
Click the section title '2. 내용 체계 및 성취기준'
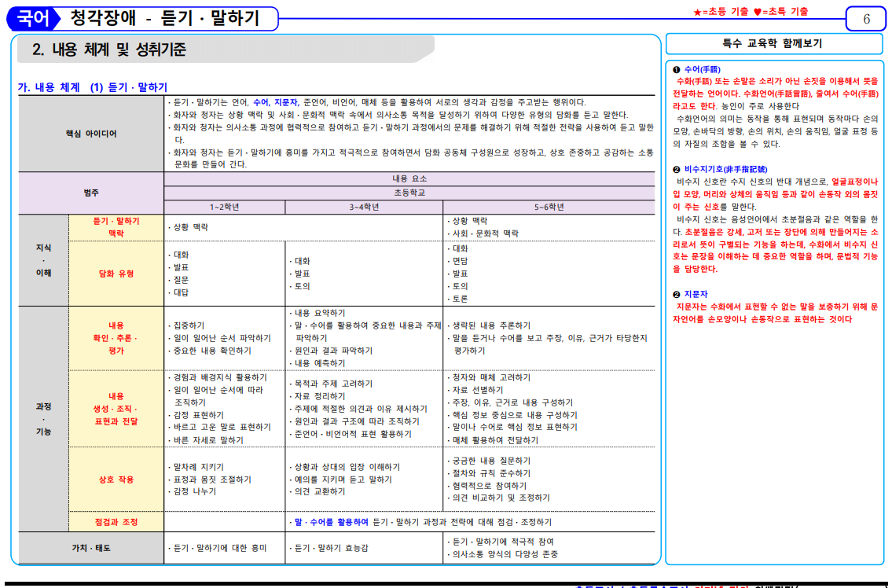coord(108,50)
